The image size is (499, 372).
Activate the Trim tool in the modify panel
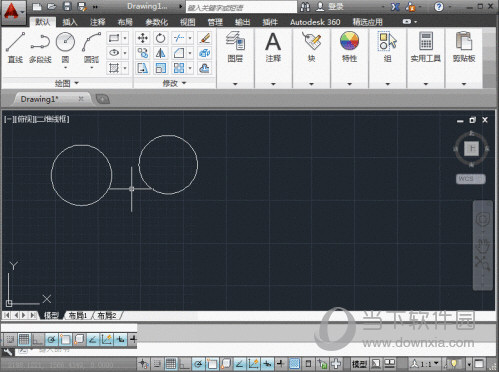pos(179,38)
